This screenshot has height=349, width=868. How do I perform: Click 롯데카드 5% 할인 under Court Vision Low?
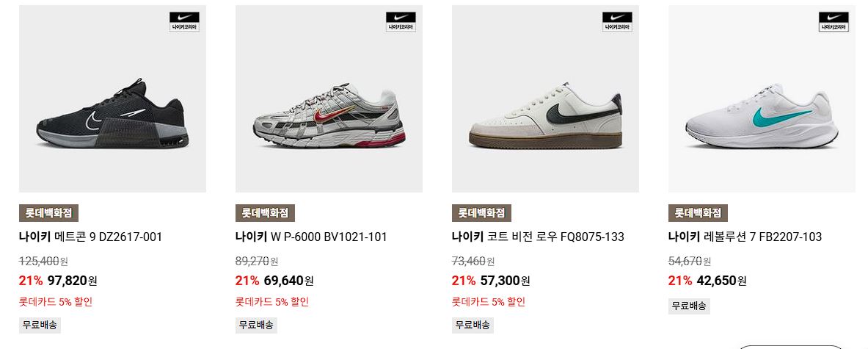coord(488,302)
